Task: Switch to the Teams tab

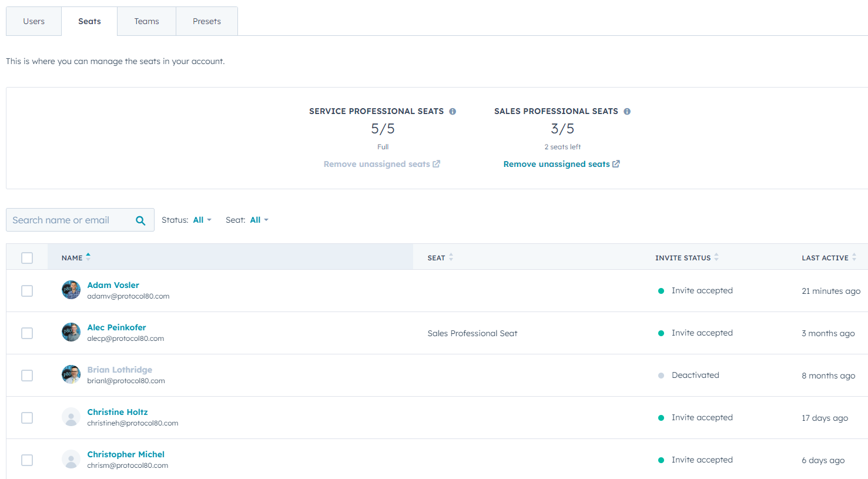Action: coord(146,21)
